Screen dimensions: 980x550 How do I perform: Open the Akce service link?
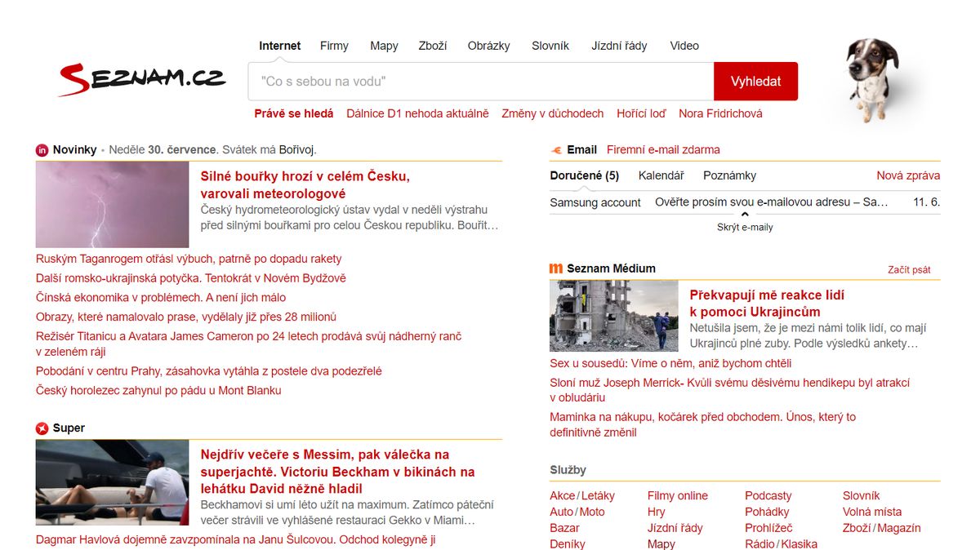[x=563, y=495]
